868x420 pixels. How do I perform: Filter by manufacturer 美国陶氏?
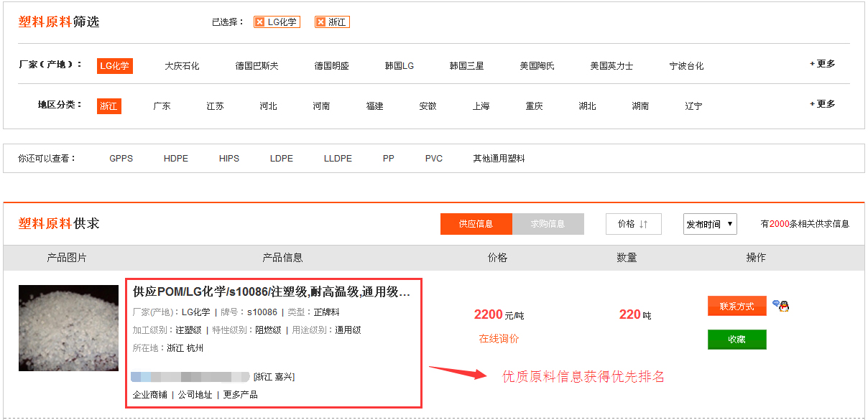pyautogui.click(x=537, y=66)
